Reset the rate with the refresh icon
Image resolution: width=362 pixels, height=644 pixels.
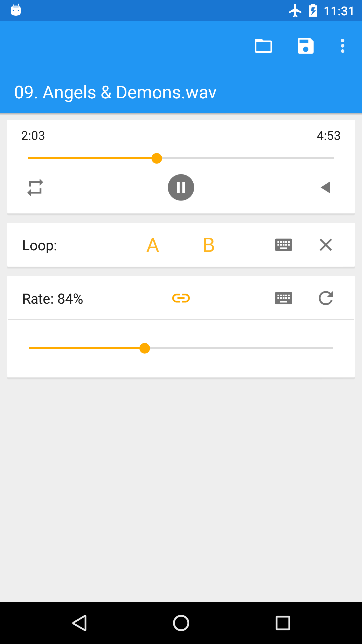326,298
